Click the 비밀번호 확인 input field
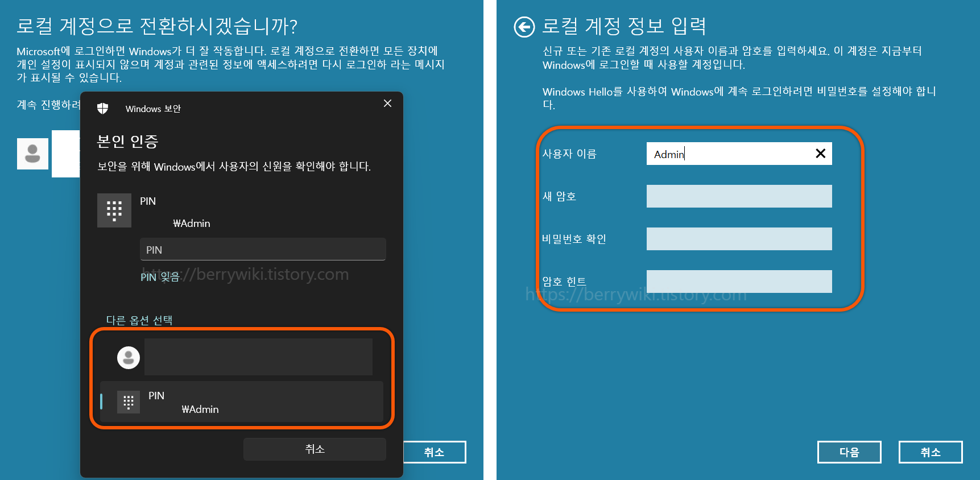 pos(739,239)
